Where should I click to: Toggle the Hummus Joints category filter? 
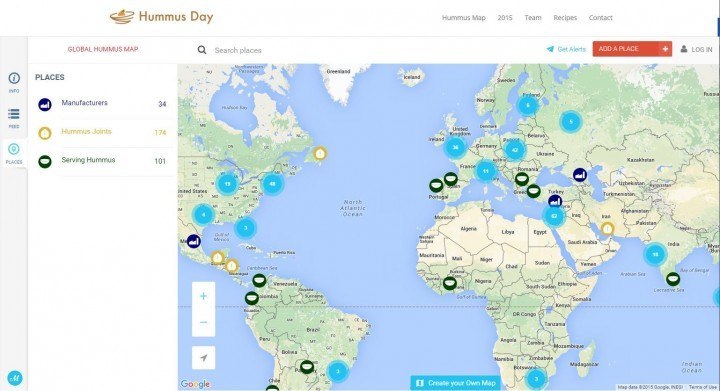point(102,133)
